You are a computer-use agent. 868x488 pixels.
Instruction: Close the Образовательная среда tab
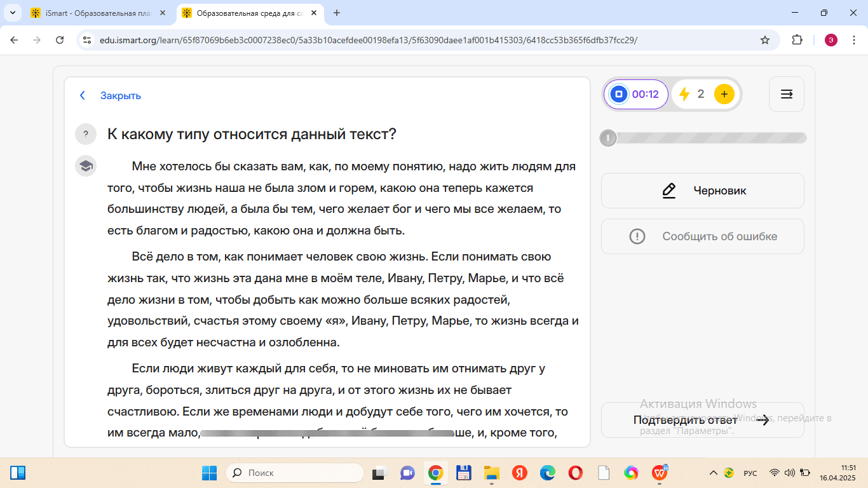(313, 13)
